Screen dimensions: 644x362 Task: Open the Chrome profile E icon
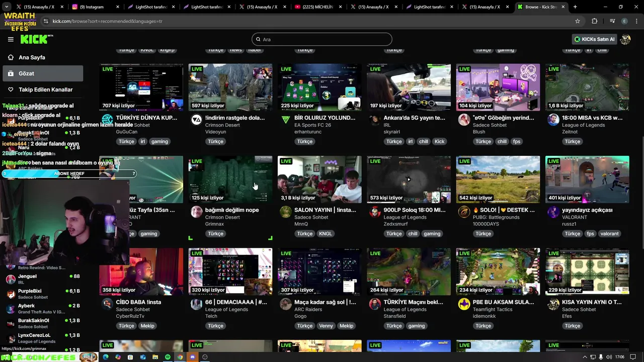pos(625,21)
